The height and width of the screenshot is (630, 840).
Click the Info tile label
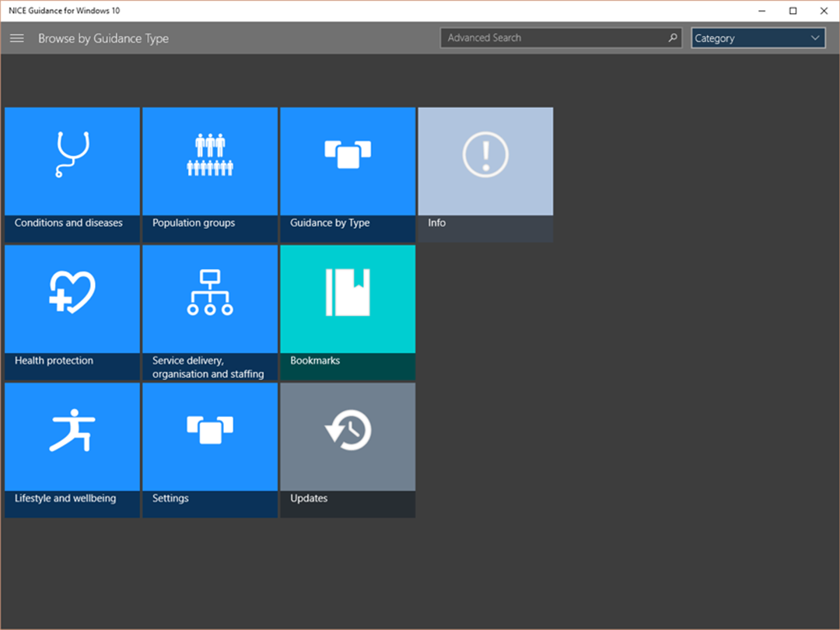tap(436, 223)
